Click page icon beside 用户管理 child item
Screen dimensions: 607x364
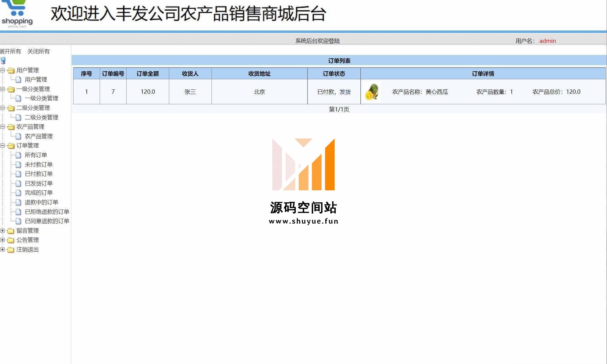coord(19,80)
